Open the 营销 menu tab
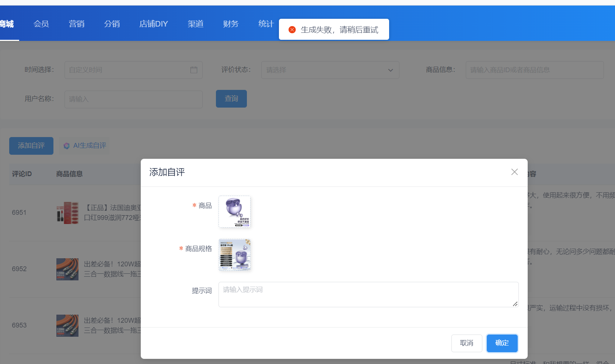Screen dimensions: 615x364 (77, 24)
